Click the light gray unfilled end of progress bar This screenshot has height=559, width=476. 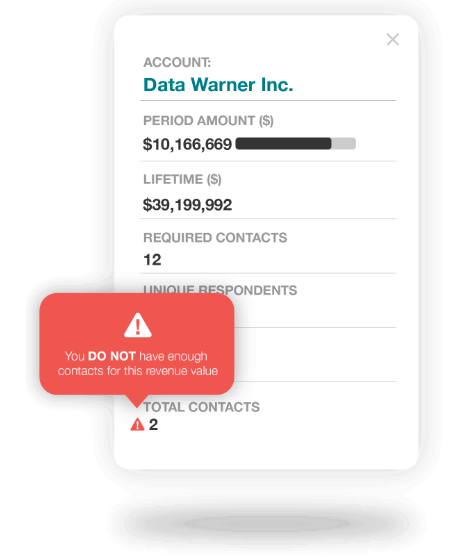click(x=344, y=143)
